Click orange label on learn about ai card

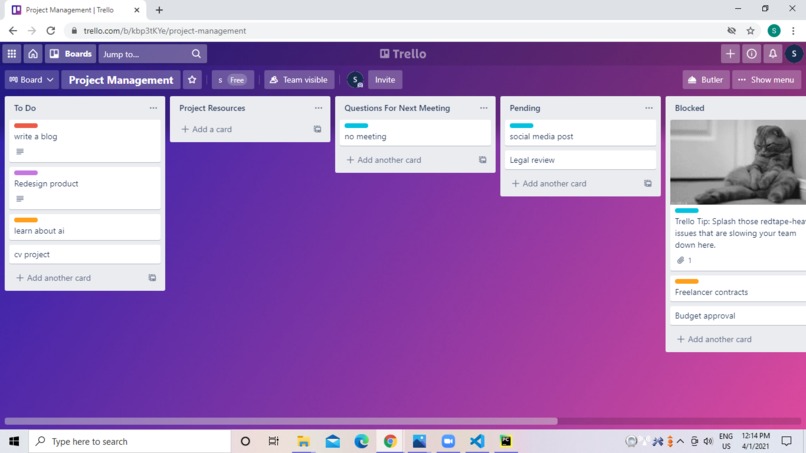pos(26,220)
